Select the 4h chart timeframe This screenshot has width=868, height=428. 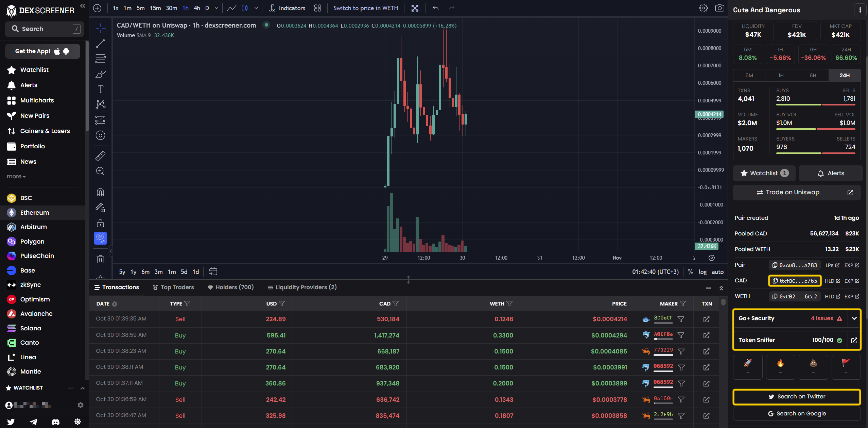(197, 8)
